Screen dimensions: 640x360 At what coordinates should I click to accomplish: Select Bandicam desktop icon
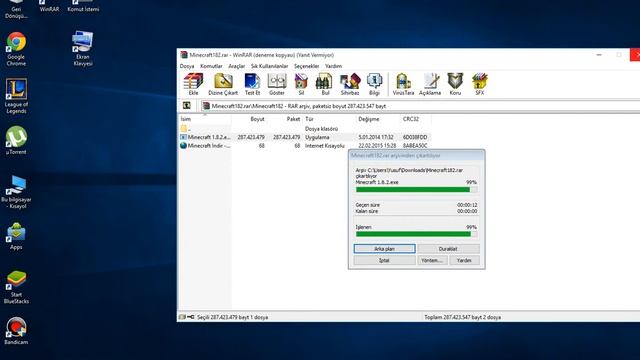tap(16, 331)
